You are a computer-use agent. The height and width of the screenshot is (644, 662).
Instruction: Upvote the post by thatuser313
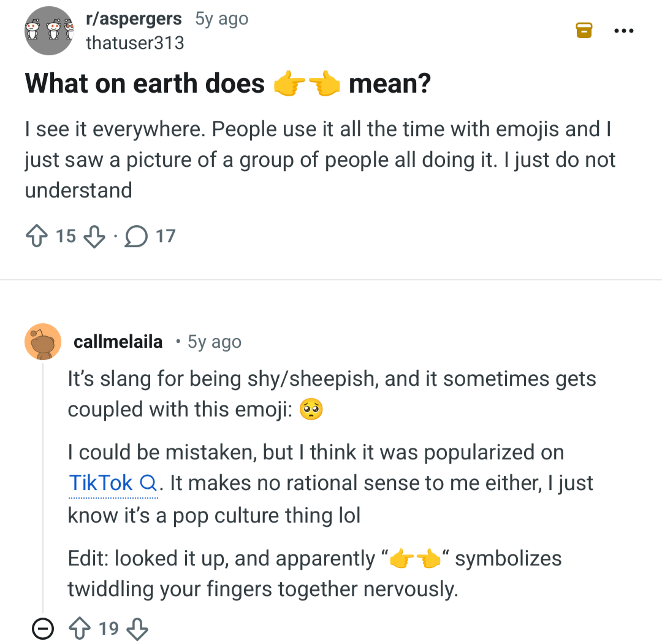[37, 236]
